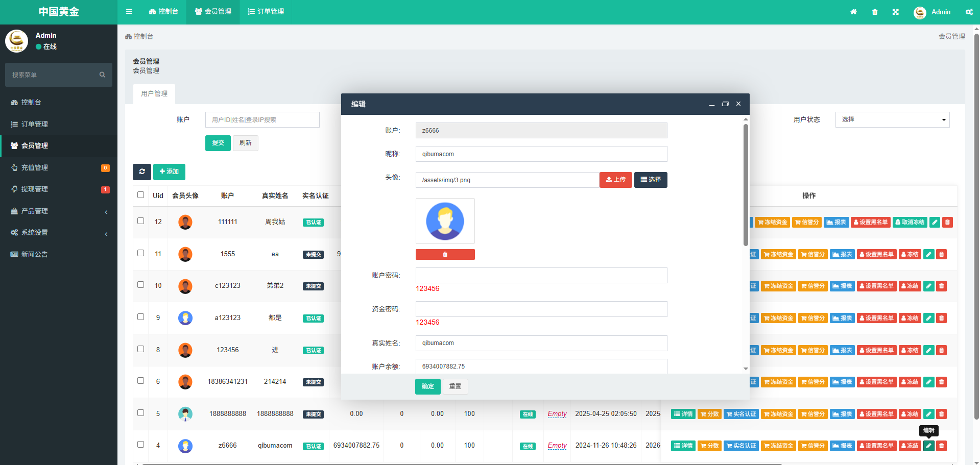Click the trash icon in top navbar

tap(875, 12)
